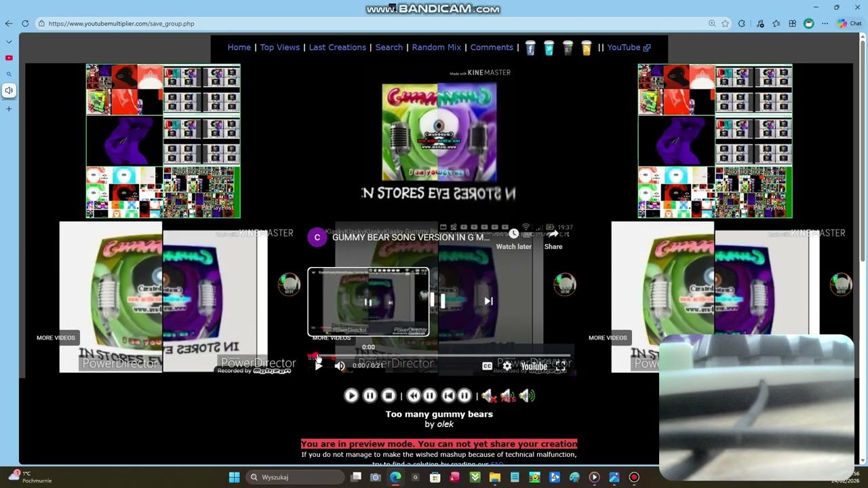The image size is (868, 488).
Task: Open the Home link in site navigation
Action: [239, 47]
